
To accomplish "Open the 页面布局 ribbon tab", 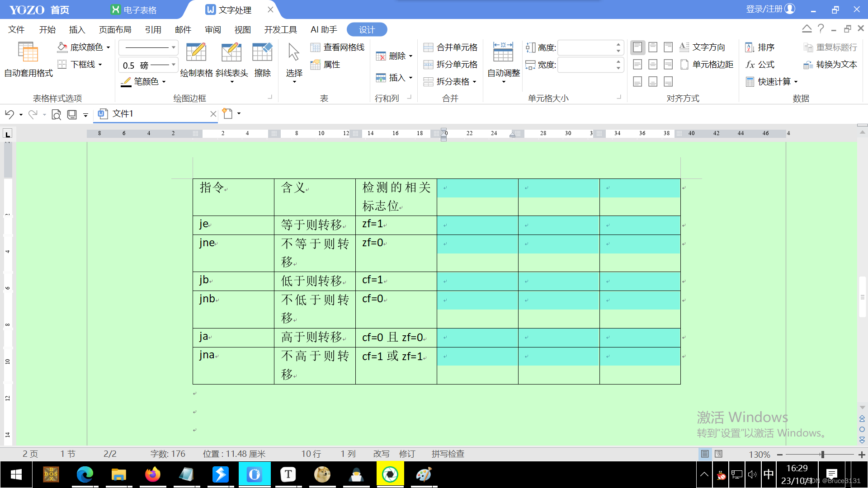I will (115, 30).
